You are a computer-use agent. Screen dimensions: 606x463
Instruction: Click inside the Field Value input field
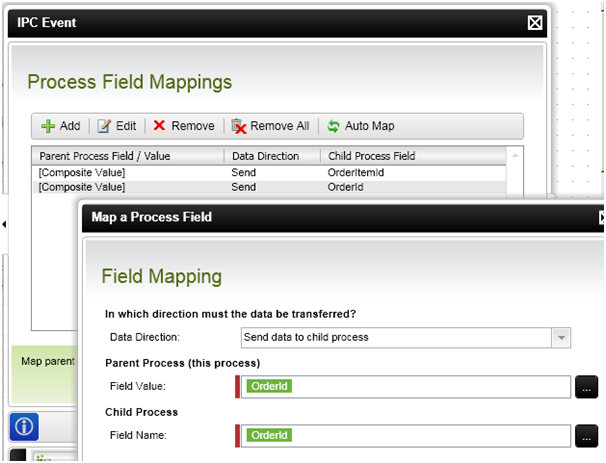(x=406, y=386)
